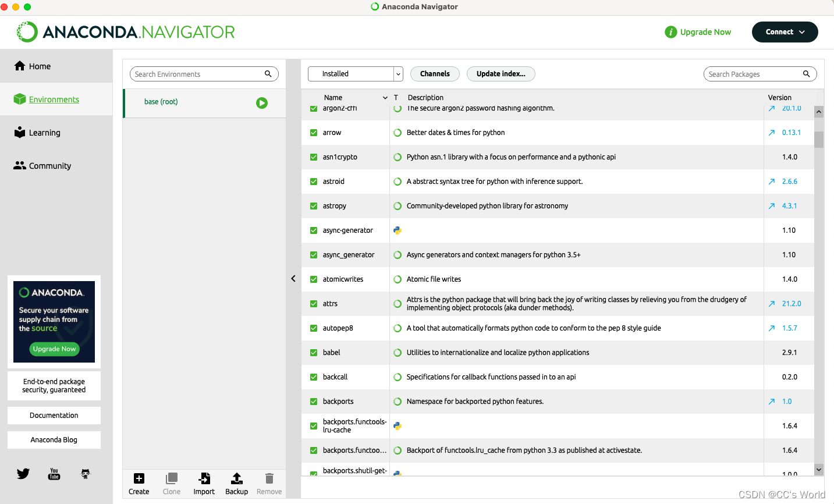Click the Clone environment icon
The height and width of the screenshot is (504, 834).
[x=171, y=478]
